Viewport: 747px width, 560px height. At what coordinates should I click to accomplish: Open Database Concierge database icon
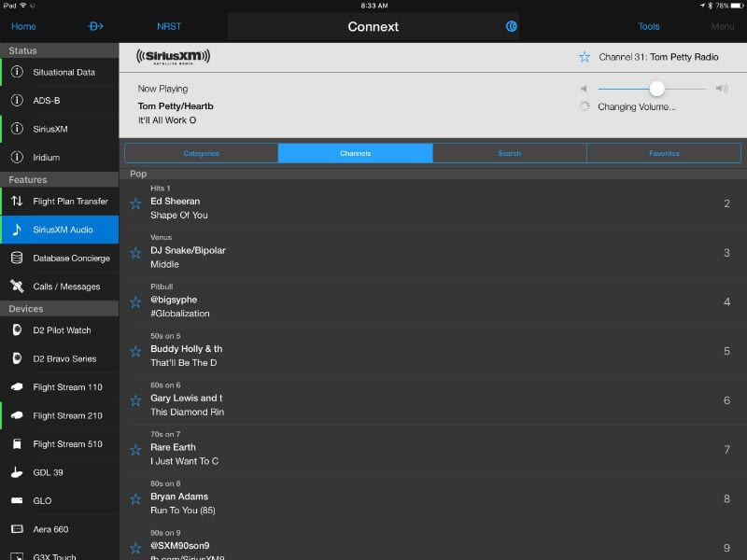pyautogui.click(x=17, y=258)
